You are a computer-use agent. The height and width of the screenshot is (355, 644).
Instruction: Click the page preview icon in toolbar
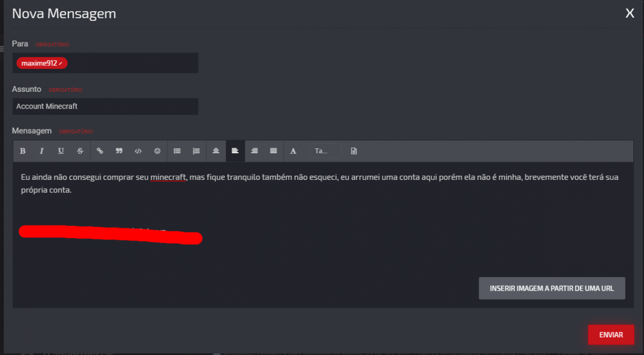click(x=354, y=151)
